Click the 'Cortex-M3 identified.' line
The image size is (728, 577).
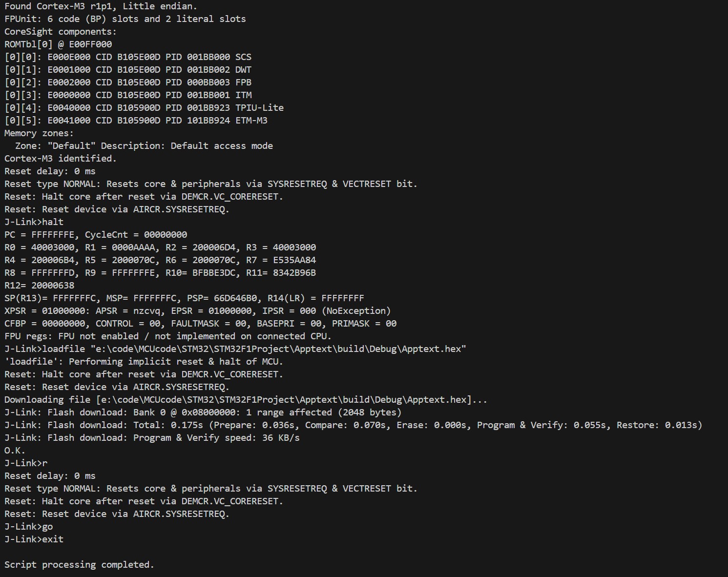(61, 159)
